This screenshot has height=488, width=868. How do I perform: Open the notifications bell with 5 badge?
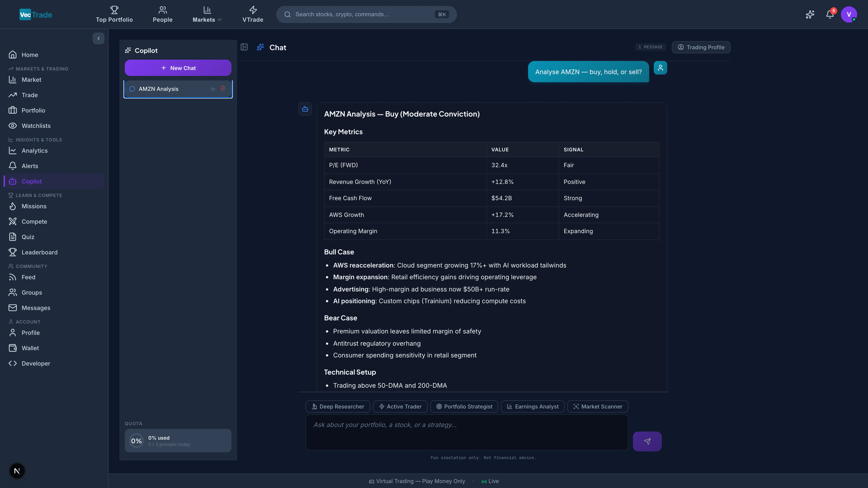tap(830, 14)
